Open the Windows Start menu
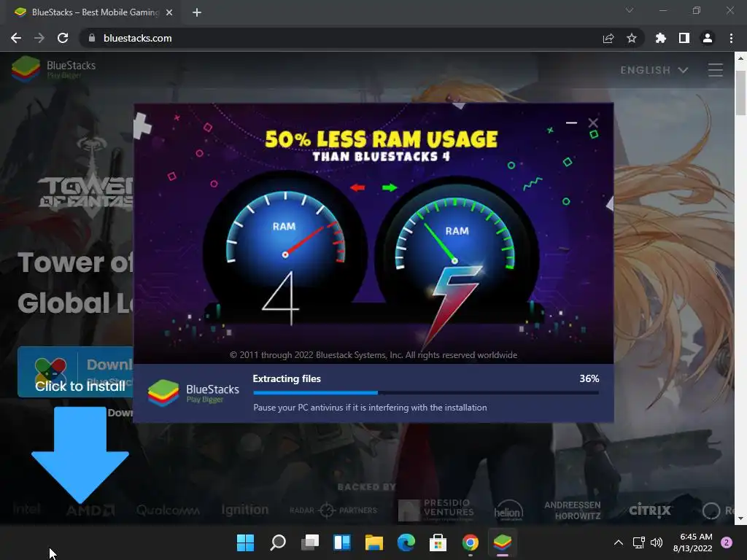This screenshot has height=560, width=747. [245, 542]
